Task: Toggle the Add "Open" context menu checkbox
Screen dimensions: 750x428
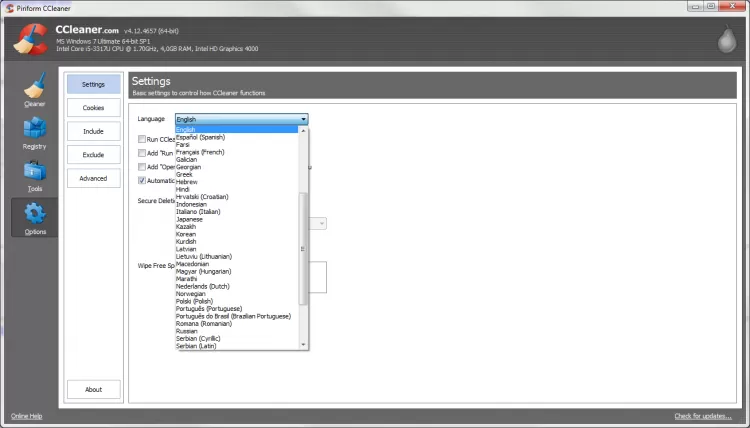Action: 142,167
